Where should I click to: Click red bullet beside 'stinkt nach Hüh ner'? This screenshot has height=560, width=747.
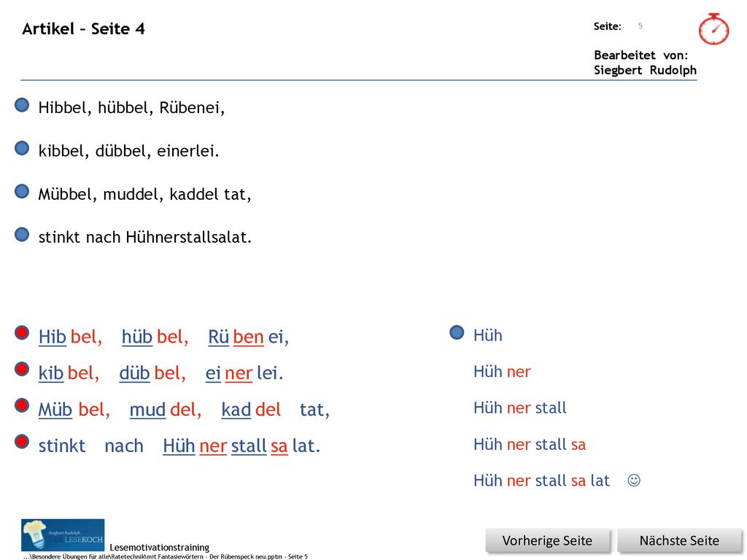pos(22,441)
